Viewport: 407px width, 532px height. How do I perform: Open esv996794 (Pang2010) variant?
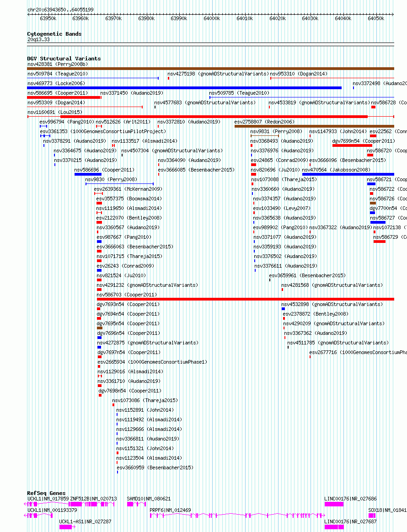(x=67, y=122)
